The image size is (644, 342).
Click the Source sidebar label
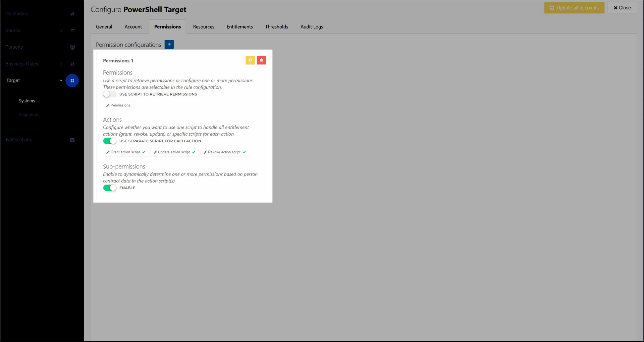point(13,31)
